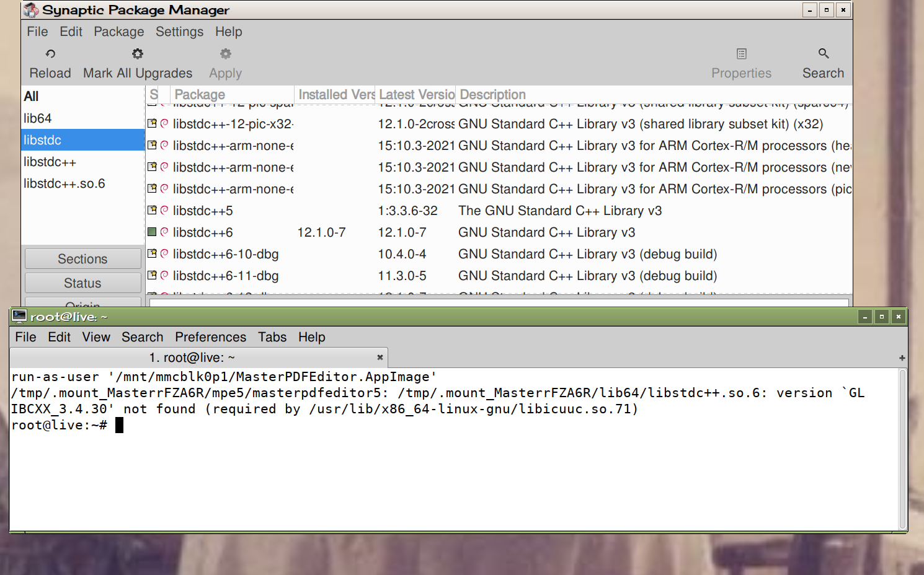Open the terminal Help menu
Screen dimensions: 924x575
pos(311,337)
